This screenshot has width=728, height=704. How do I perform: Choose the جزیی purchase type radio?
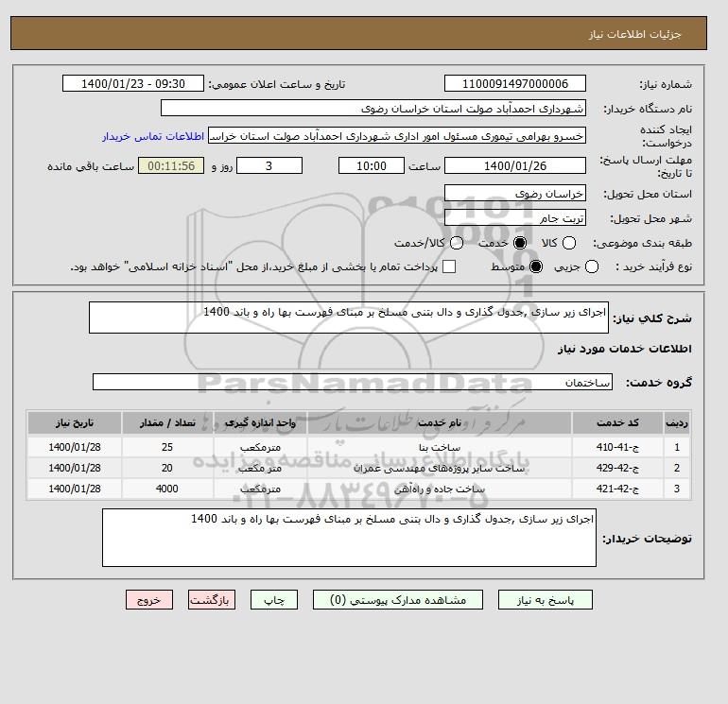tap(592, 266)
